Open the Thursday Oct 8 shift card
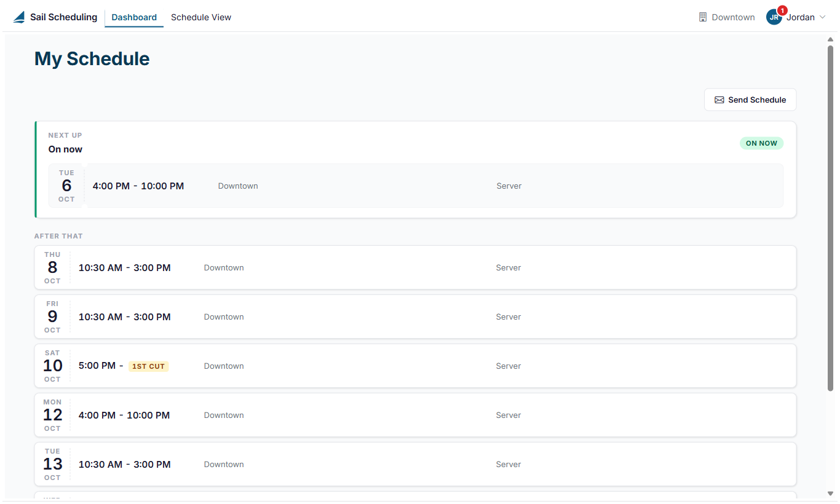840x504 pixels. 415,267
